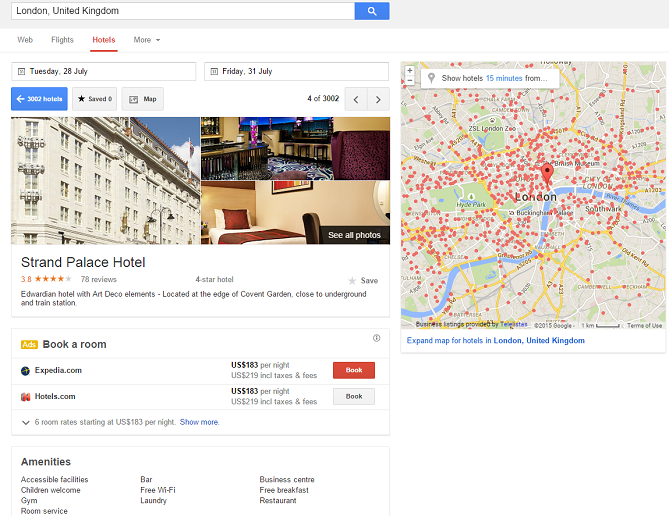
Task: Select the Hotels tab
Action: click(104, 40)
